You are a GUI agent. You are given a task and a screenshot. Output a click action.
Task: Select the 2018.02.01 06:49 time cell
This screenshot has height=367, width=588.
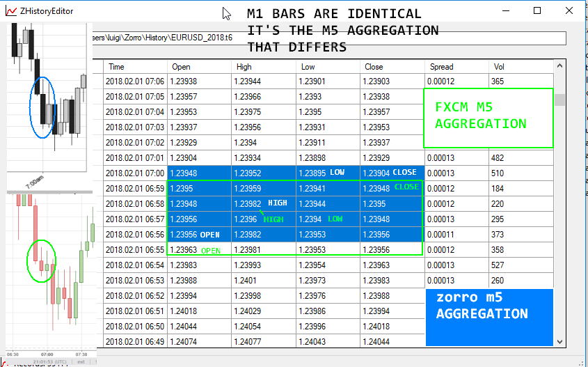pyautogui.click(x=135, y=342)
